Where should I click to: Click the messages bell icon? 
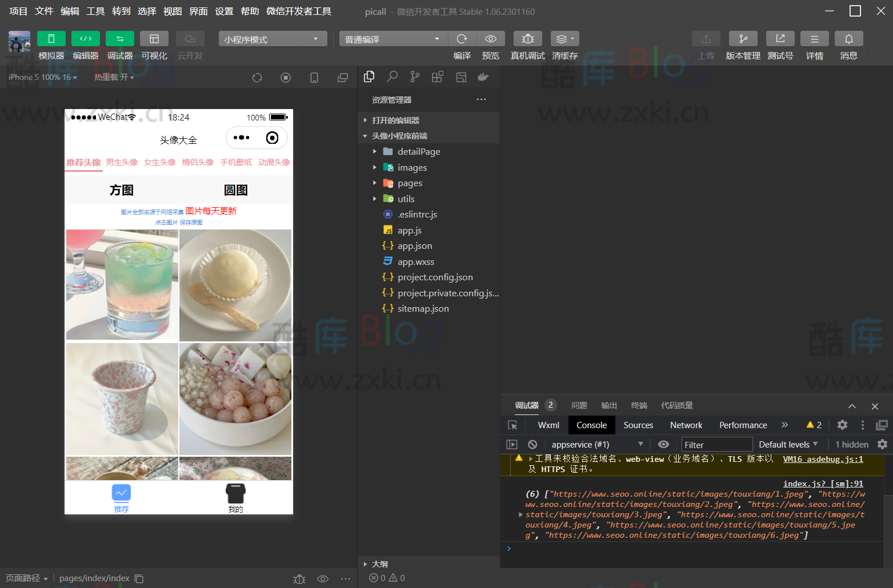click(x=848, y=39)
